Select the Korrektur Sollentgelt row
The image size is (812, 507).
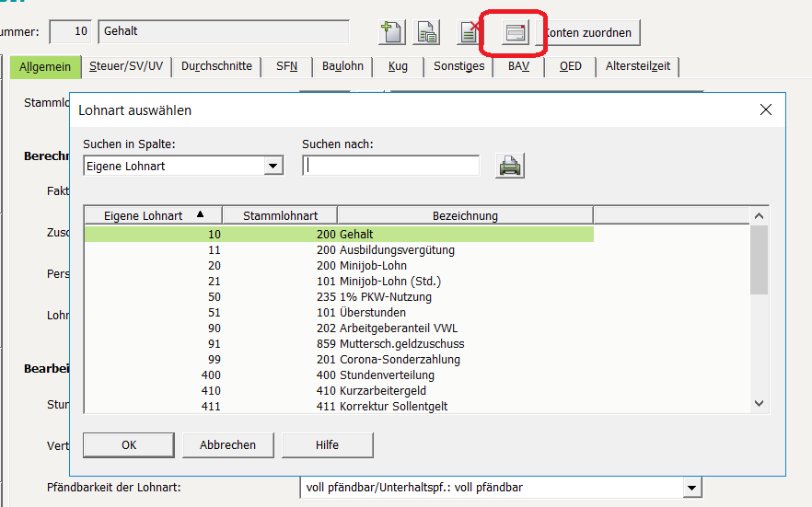point(339,406)
